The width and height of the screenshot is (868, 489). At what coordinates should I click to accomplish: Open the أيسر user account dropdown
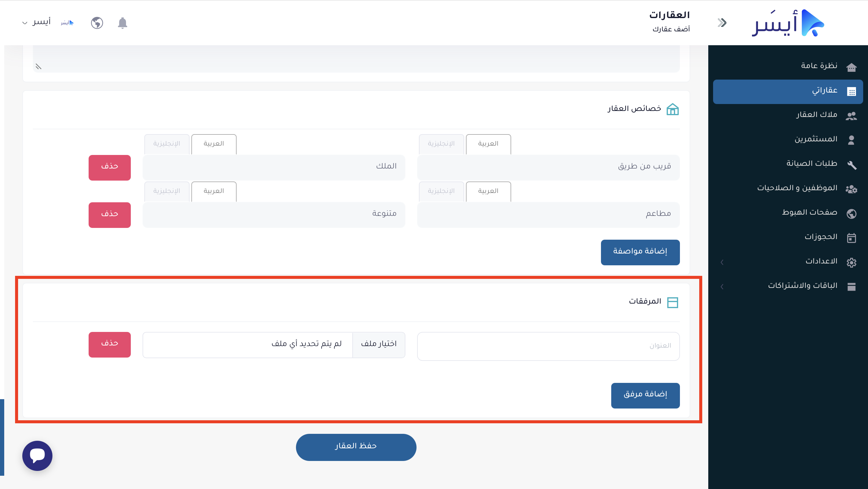click(x=37, y=22)
